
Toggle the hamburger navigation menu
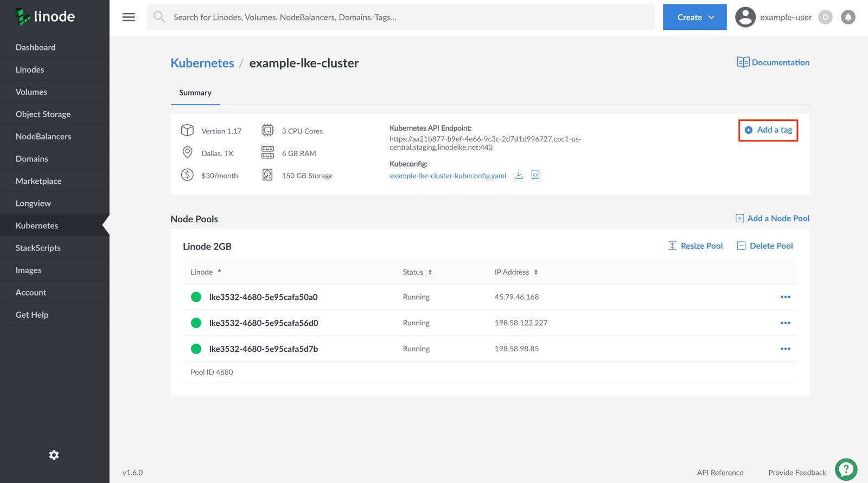coord(129,17)
